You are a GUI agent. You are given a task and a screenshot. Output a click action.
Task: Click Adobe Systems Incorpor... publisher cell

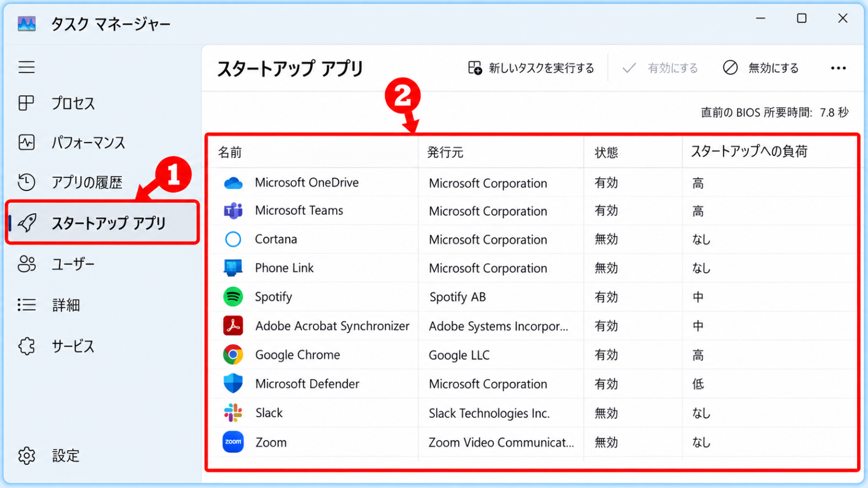coord(499,326)
